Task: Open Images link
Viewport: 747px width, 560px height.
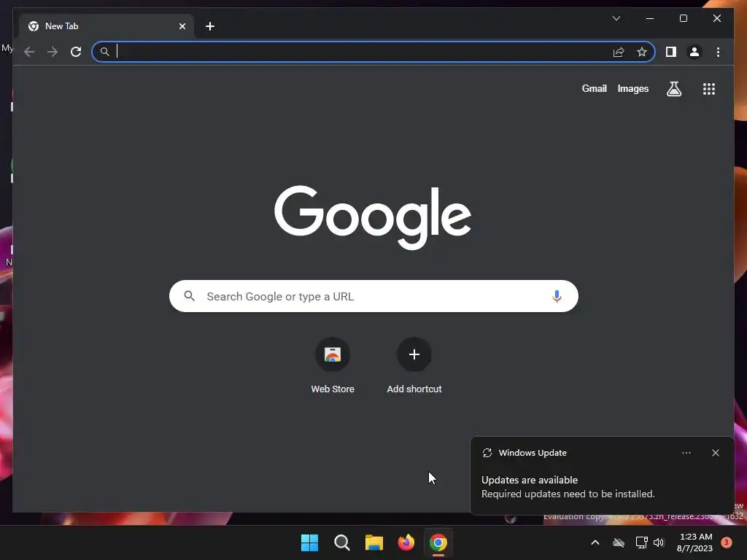Action: click(x=632, y=88)
